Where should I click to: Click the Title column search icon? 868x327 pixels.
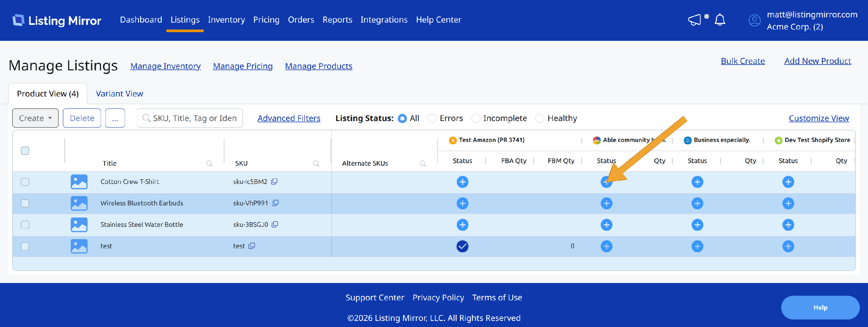click(x=209, y=163)
